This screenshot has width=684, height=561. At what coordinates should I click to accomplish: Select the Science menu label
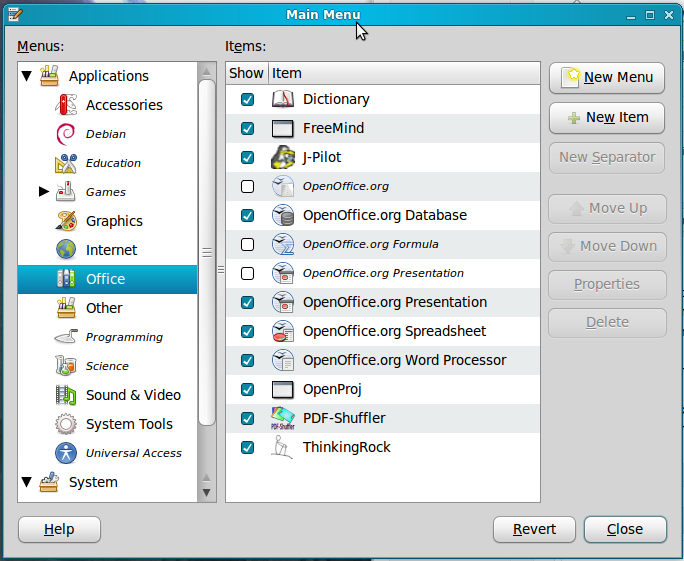pyautogui.click(x=107, y=366)
